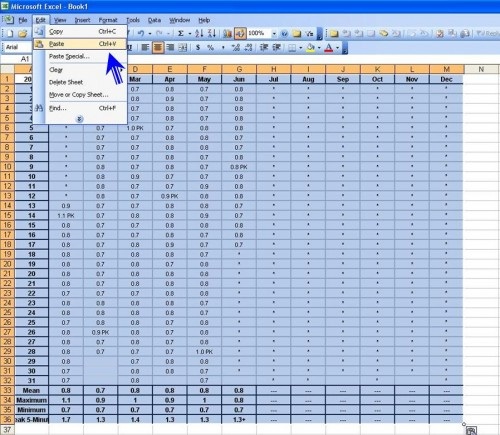Open the Chart Wizard icon
500x435 pixels.
[227, 33]
